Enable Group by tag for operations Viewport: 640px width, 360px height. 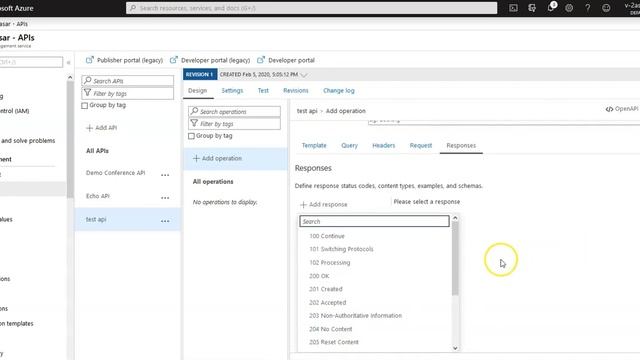[x=191, y=136]
